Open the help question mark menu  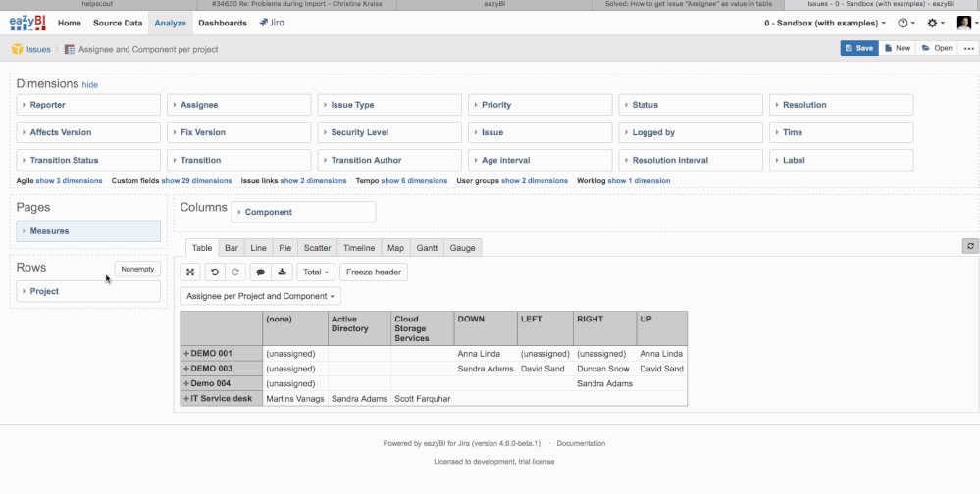pyautogui.click(x=906, y=24)
